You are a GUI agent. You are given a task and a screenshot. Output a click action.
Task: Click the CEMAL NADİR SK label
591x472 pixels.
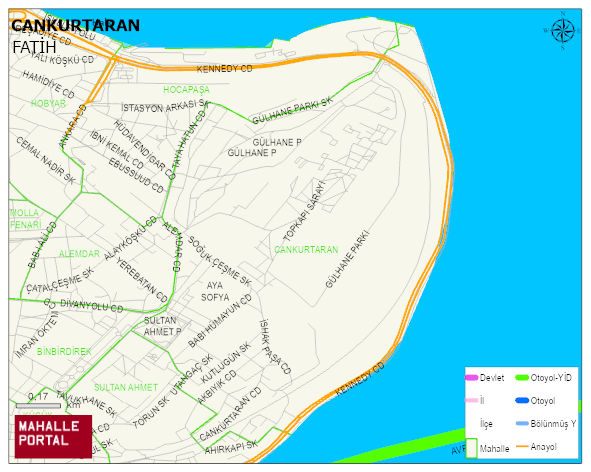pyautogui.click(x=46, y=161)
